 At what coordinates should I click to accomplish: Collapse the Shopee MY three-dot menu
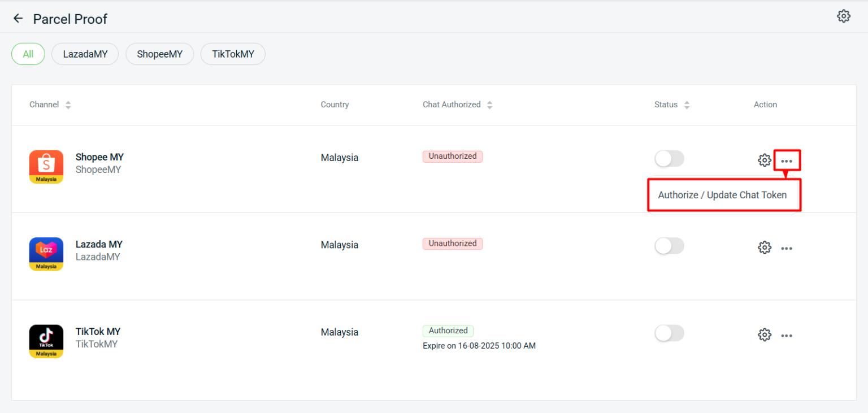click(787, 161)
